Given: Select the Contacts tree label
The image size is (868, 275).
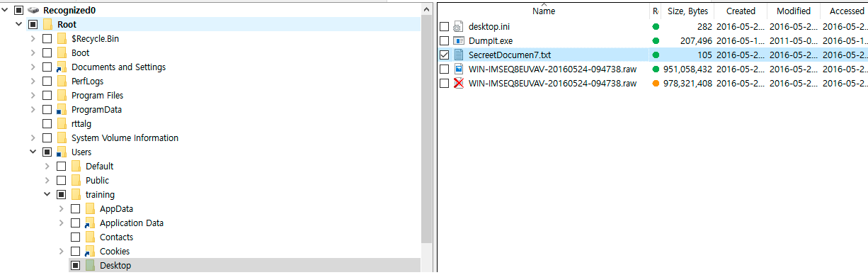Looking at the screenshot, I should coord(116,237).
